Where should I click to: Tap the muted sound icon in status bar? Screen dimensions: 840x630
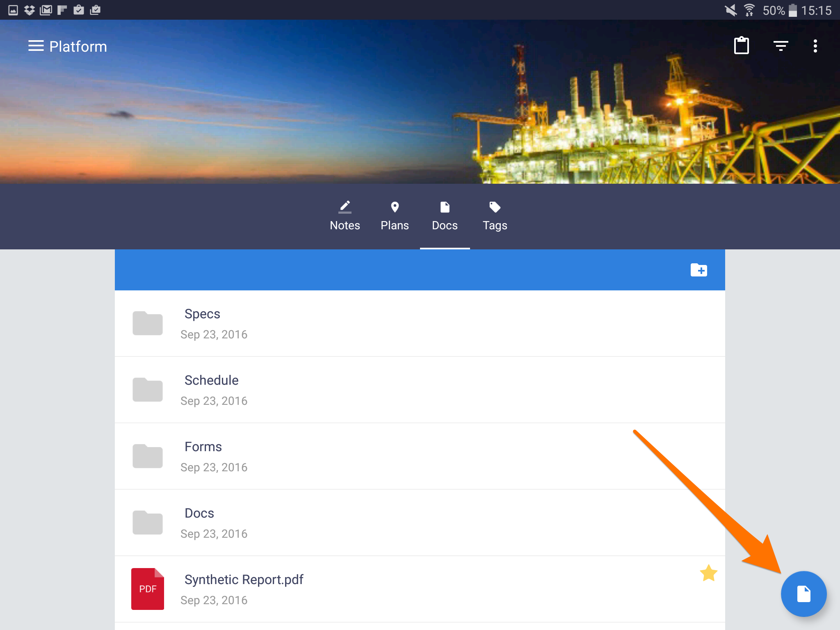coord(730,10)
